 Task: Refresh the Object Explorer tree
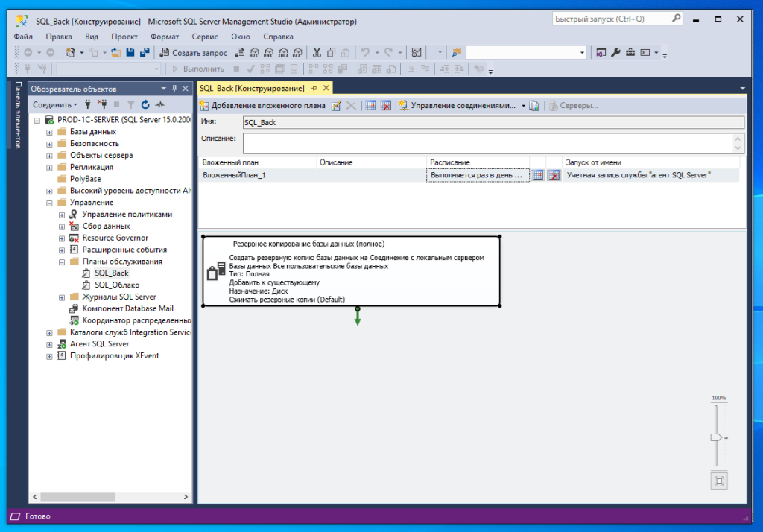click(146, 105)
